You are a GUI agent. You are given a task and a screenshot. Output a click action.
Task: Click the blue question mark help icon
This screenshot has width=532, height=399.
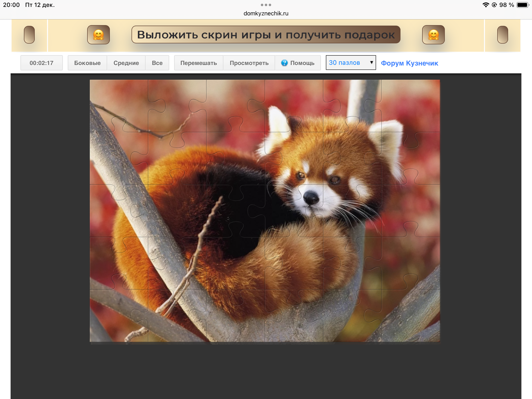(x=284, y=63)
